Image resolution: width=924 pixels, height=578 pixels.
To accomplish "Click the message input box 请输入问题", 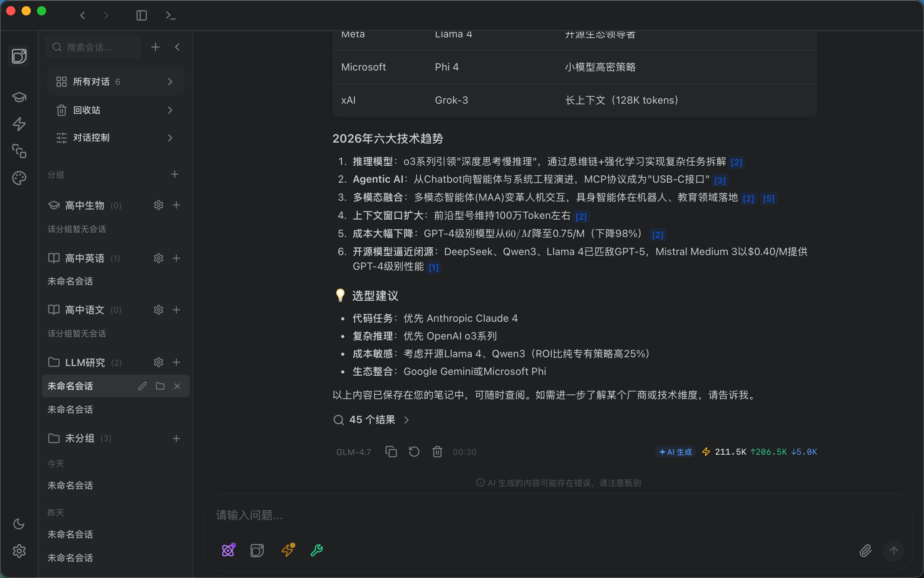I will (558, 515).
